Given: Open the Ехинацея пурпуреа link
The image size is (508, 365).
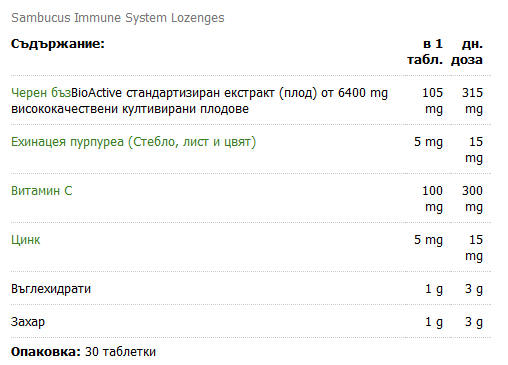Looking at the screenshot, I should coord(134,142).
